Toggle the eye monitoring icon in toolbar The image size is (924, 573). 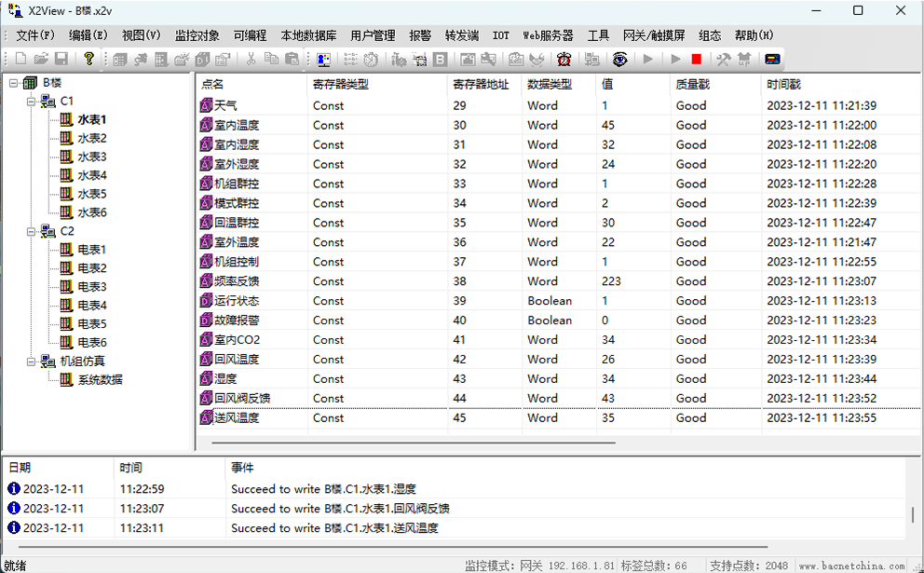(620, 59)
